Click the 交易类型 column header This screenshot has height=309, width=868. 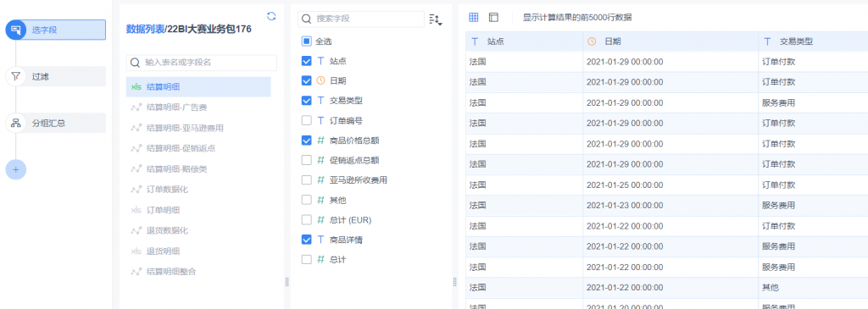coord(813,41)
